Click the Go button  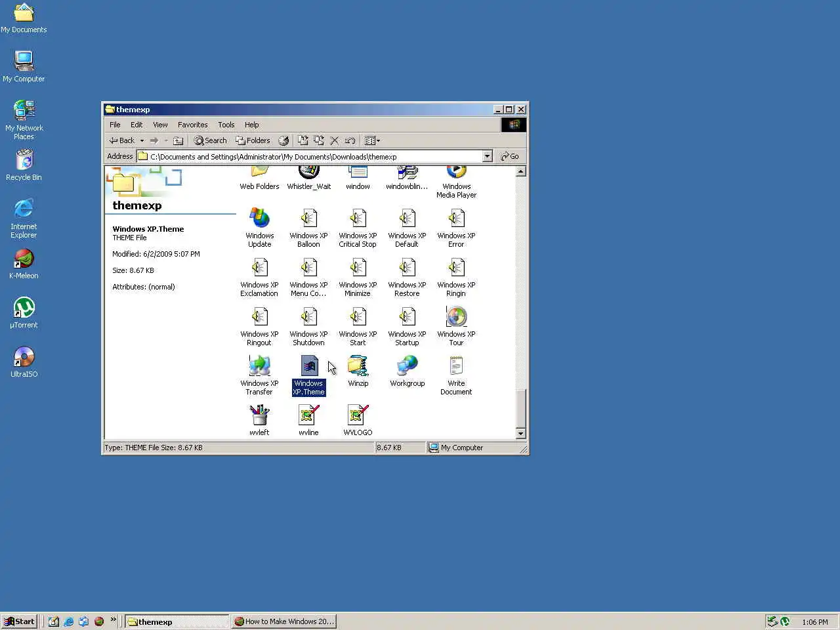[x=509, y=156]
